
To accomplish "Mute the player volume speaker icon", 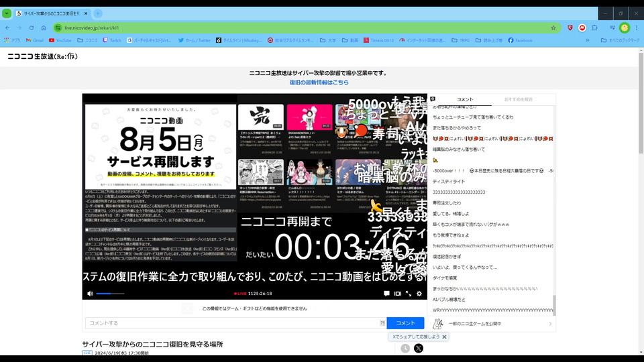I will [x=90, y=294].
